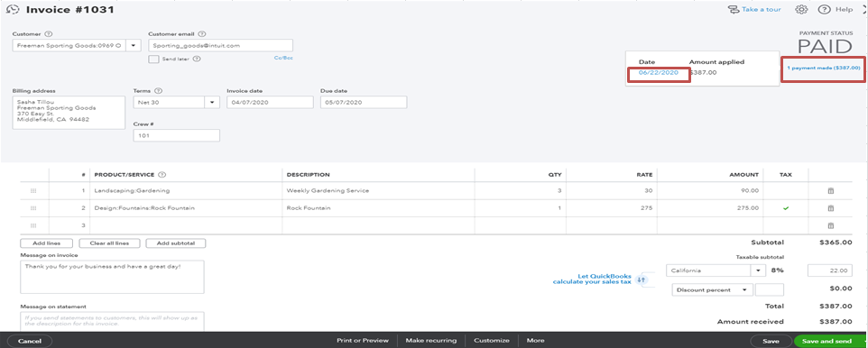Click the Customer help question icon

tap(50, 33)
